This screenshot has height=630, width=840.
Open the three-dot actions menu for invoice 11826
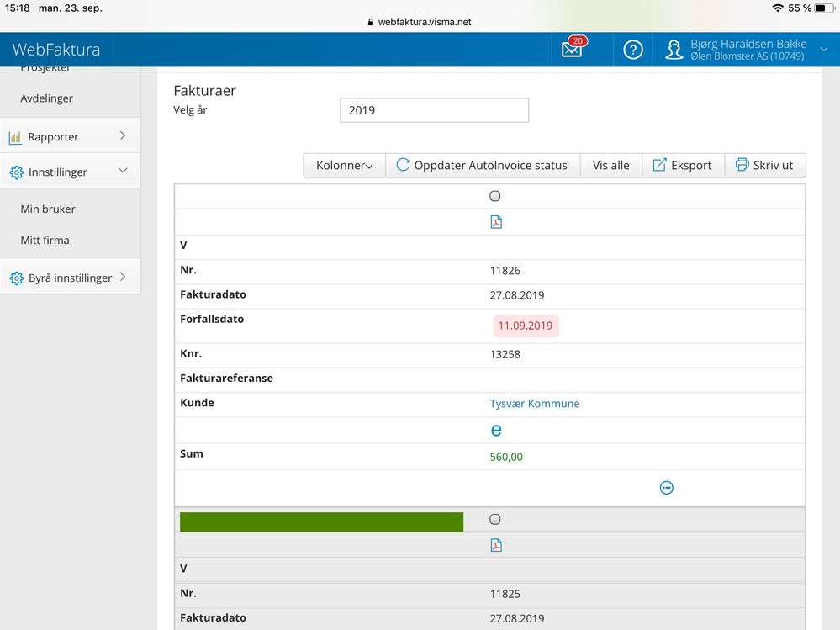pyautogui.click(x=667, y=488)
